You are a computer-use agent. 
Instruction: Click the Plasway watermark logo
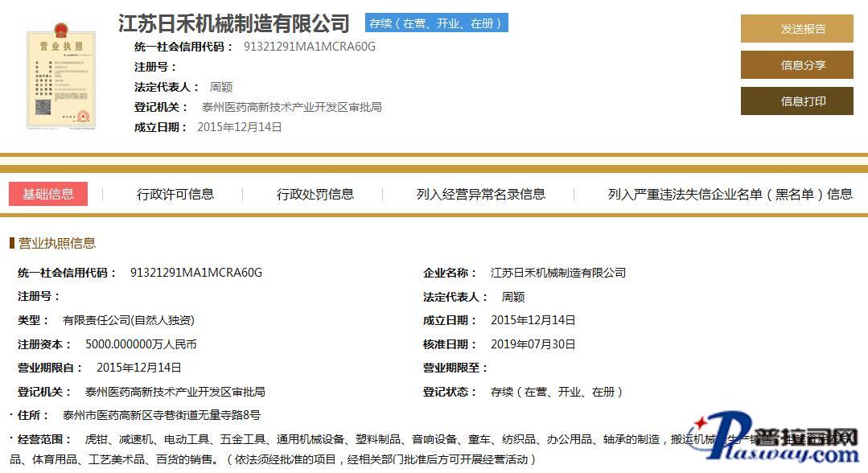pos(776,441)
